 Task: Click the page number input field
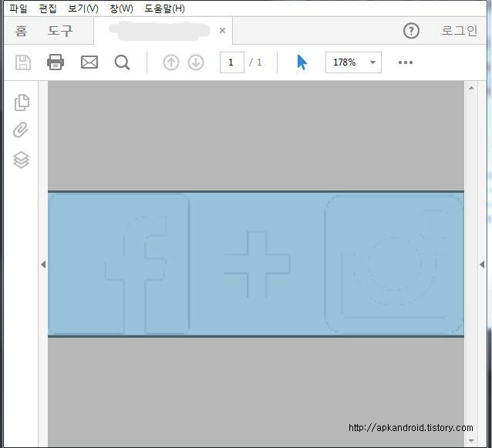(x=232, y=62)
